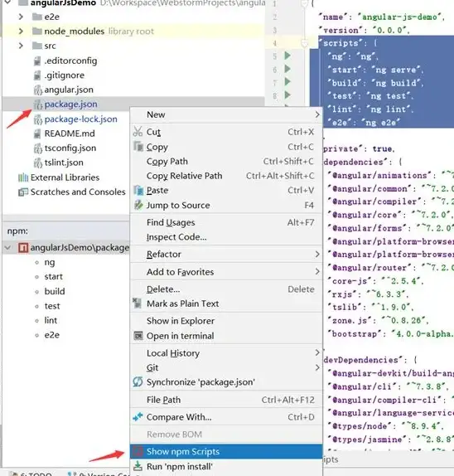Viewport: 454px width, 476px height.
Task: Expand the e2e folder
Action: tap(21, 17)
